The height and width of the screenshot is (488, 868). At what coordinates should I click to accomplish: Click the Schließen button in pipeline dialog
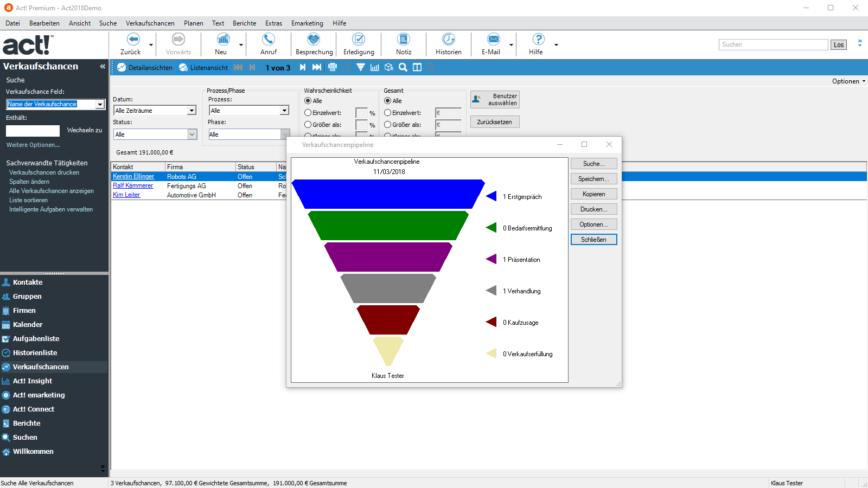tap(593, 240)
